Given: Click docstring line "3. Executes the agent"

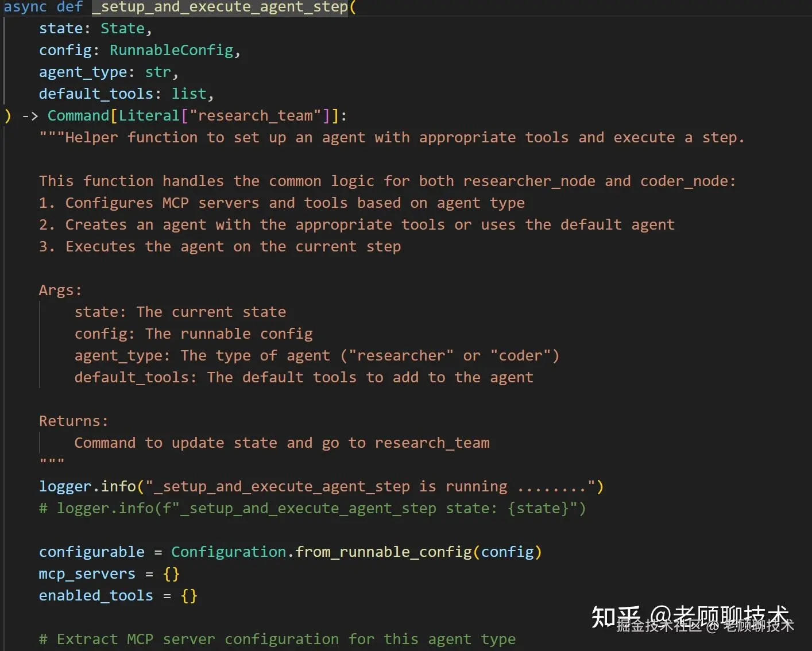Looking at the screenshot, I should [x=220, y=247].
